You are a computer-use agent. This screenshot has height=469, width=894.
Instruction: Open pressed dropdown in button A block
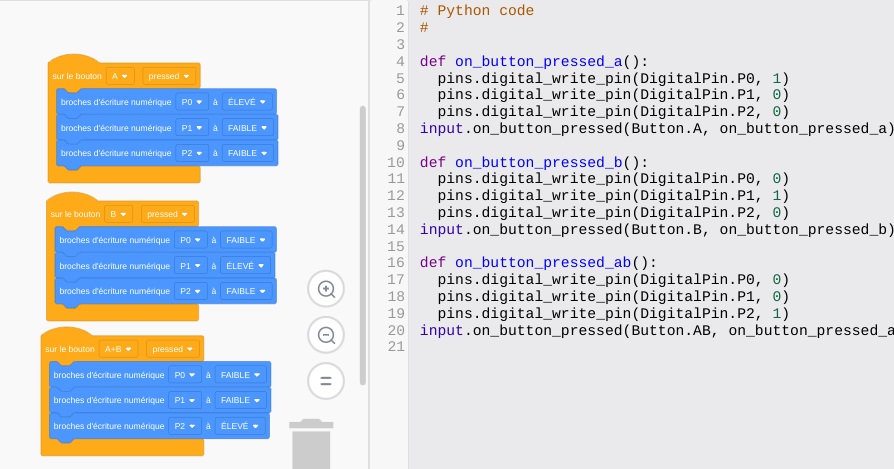pos(169,76)
